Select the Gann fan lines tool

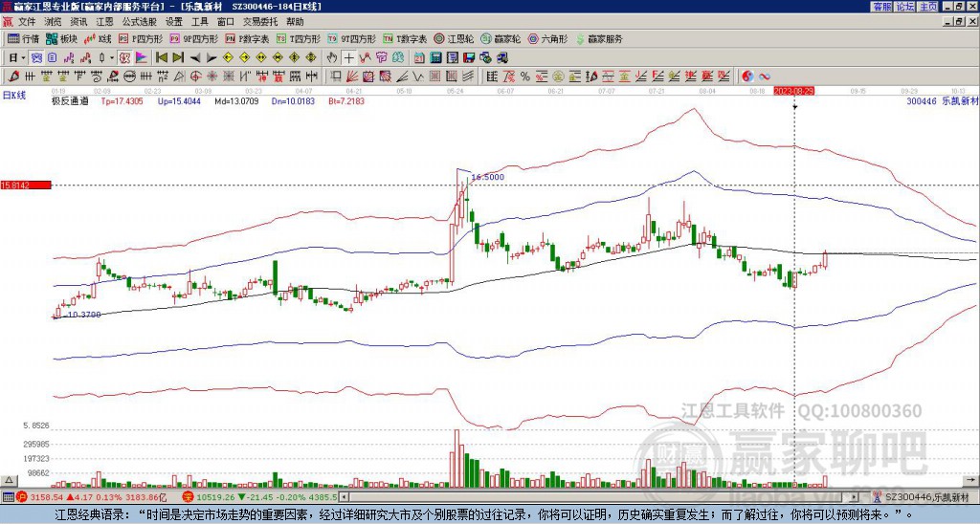[352, 76]
